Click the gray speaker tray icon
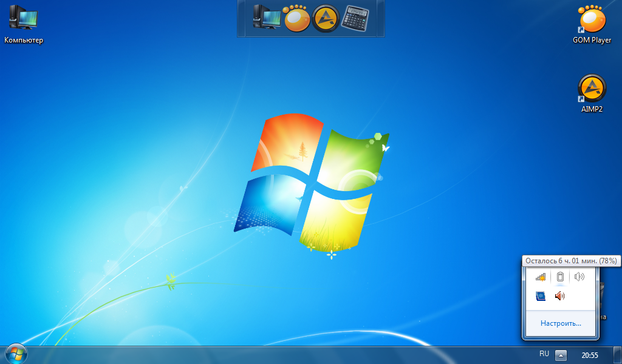Image resolution: width=622 pixels, height=364 pixels. tap(579, 277)
